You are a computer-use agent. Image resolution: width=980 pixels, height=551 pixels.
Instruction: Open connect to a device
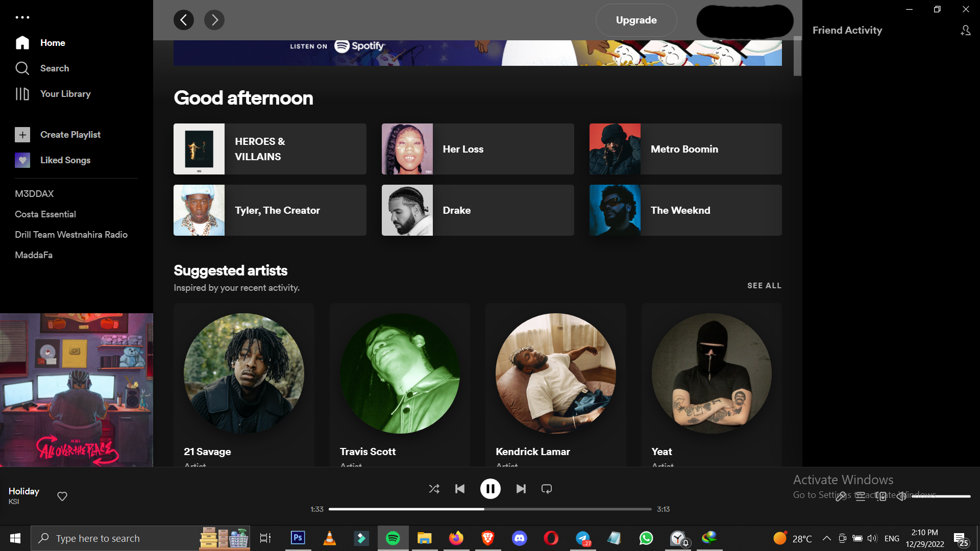[881, 496]
